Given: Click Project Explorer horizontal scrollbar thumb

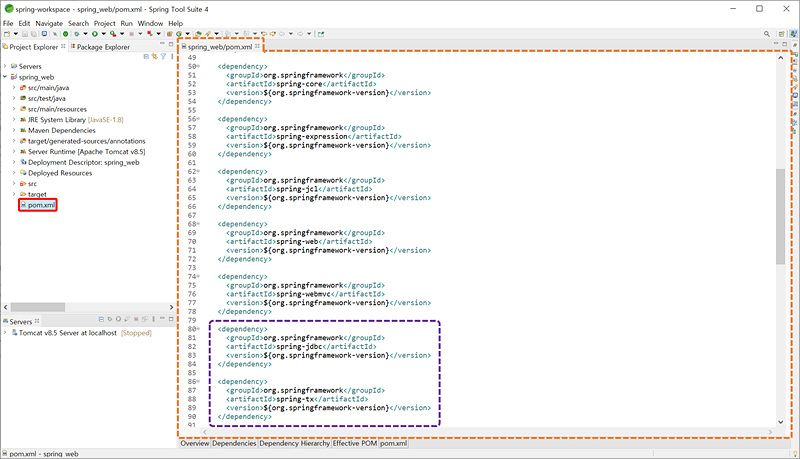Looking at the screenshot, I should point(38,307).
